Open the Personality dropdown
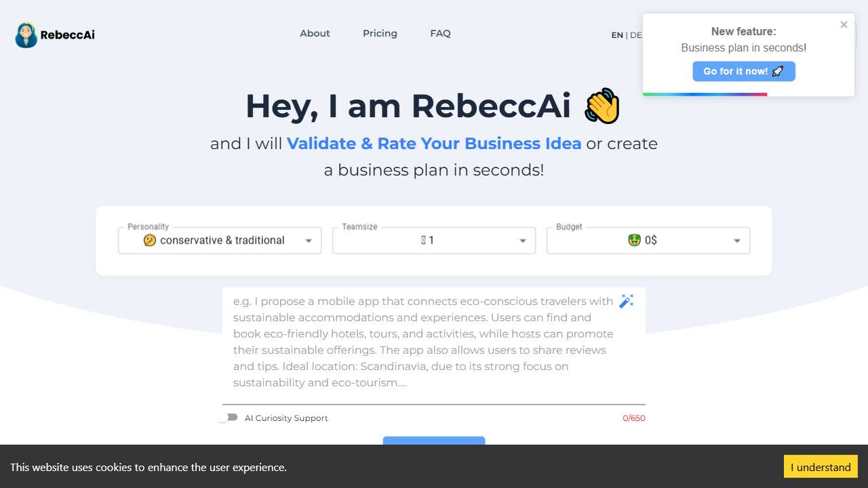The height and width of the screenshot is (488, 868). click(x=309, y=240)
